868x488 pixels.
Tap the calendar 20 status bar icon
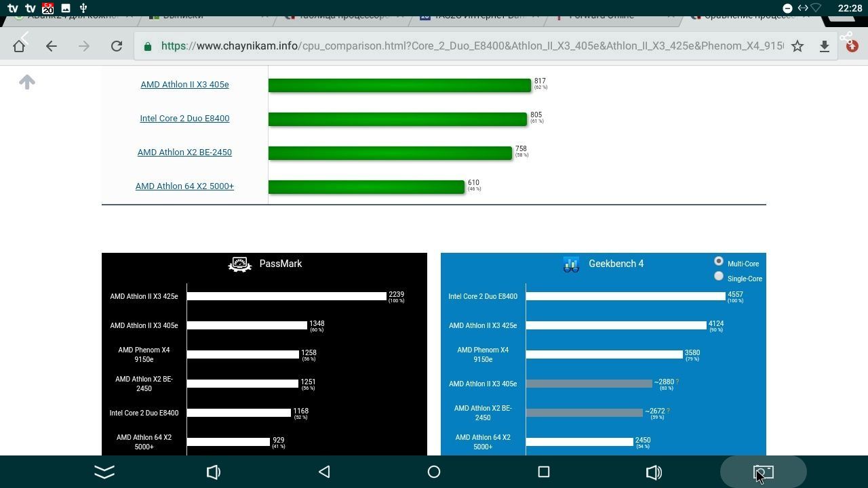pos(47,8)
